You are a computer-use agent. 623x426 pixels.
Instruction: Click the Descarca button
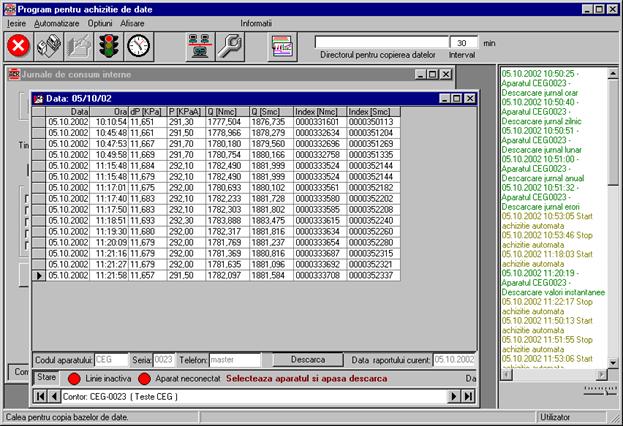(308, 360)
